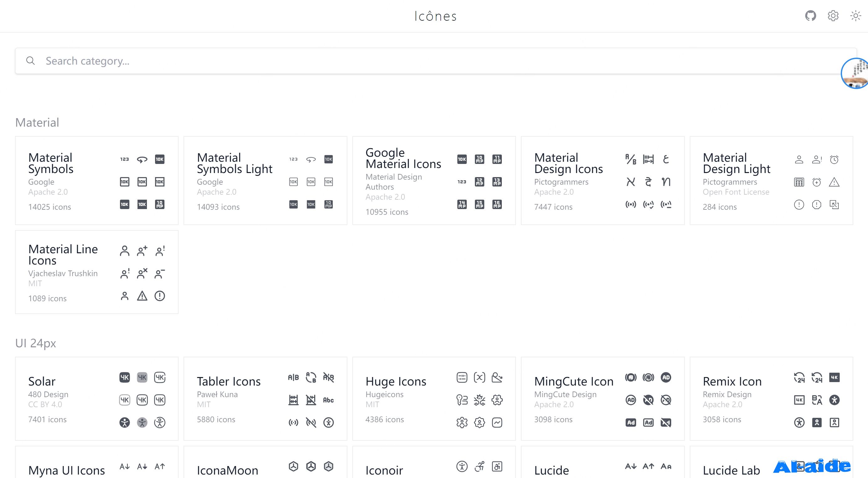Click the translate EA icon in Remix Icon

click(x=817, y=400)
